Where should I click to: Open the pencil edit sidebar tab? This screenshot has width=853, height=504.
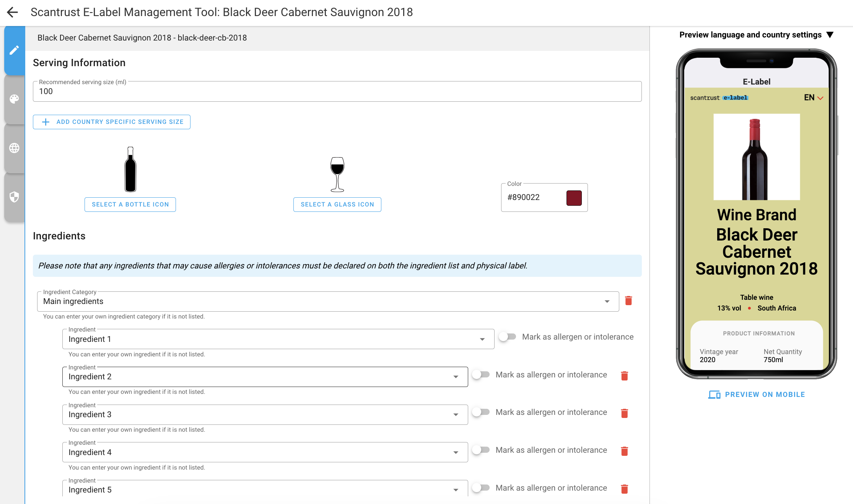coord(15,50)
